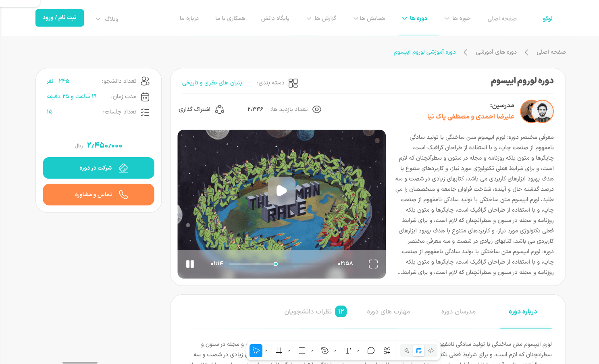Switch to نظرات دانشجویان tab
This screenshot has height=364, width=599.
pyautogui.click(x=308, y=312)
